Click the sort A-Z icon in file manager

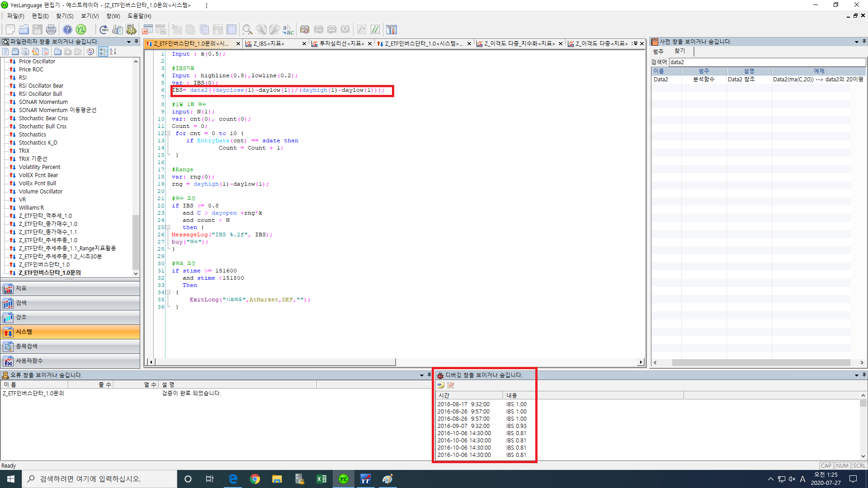[x=113, y=52]
